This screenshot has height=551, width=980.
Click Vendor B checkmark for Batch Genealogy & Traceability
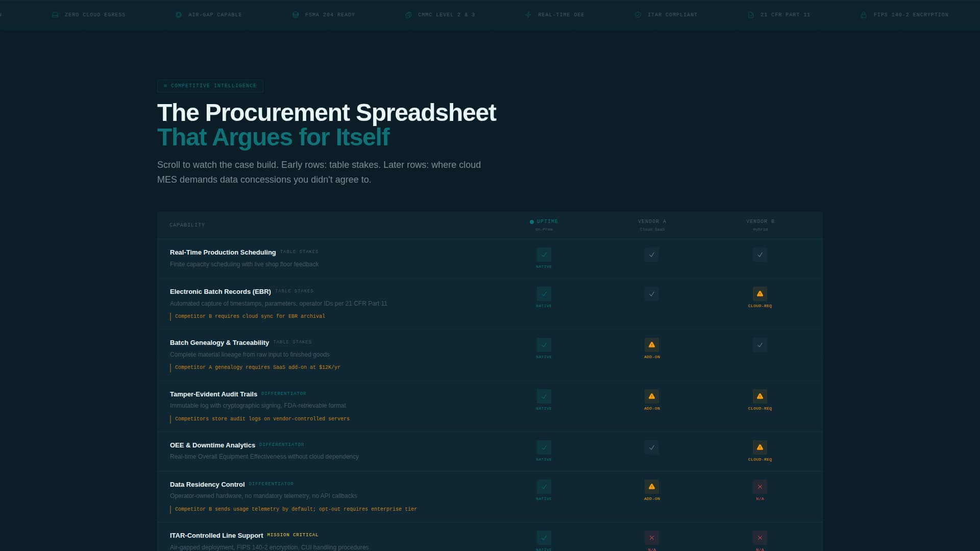click(760, 345)
